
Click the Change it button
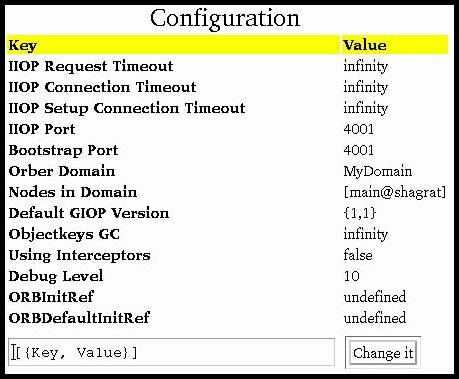tap(383, 353)
